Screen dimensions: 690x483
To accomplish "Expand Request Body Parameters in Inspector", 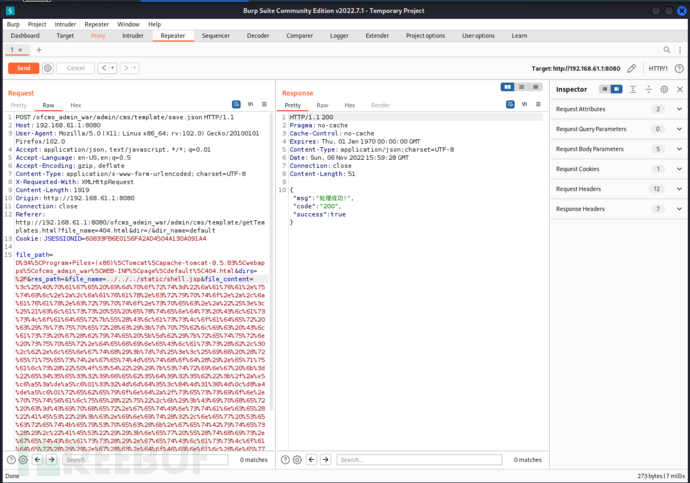I will coord(679,148).
